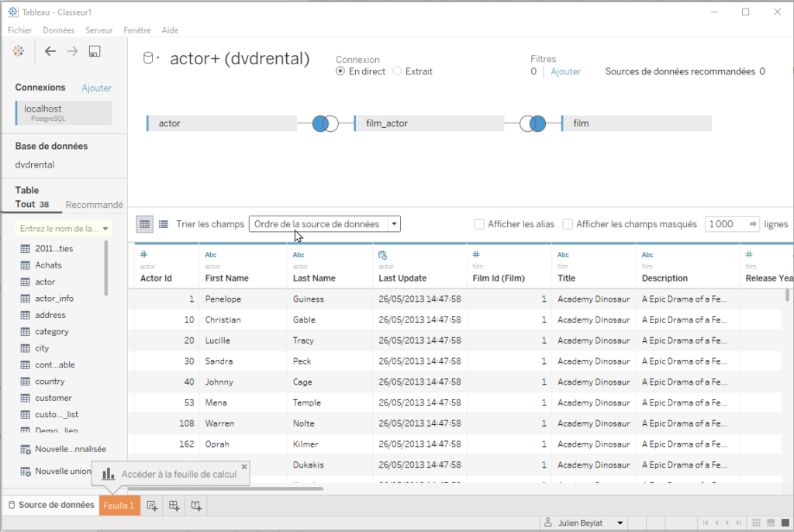794x532 pixels.
Task: Close the Accéder à la feuille tooltip
Action: click(244, 467)
